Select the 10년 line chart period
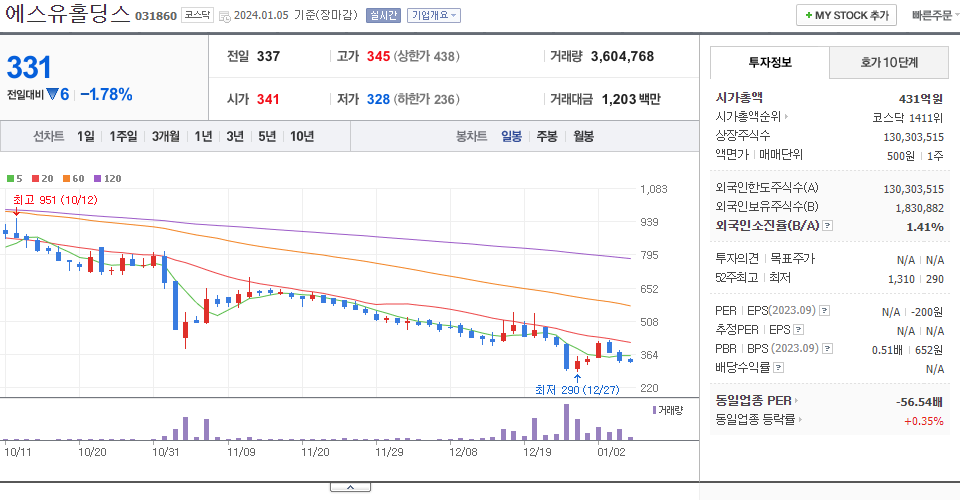This screenshot has height=500, width=960. [302, 136]
